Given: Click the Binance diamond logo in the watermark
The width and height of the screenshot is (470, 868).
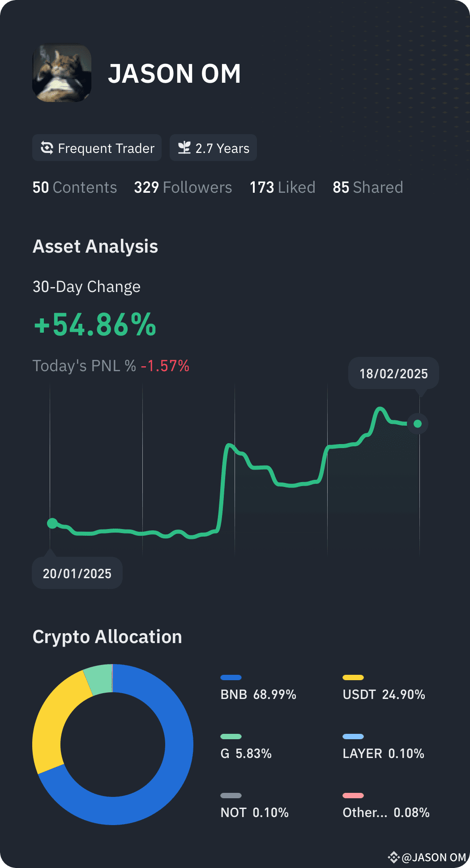Looking at the screenshot, I should (393, 855).
